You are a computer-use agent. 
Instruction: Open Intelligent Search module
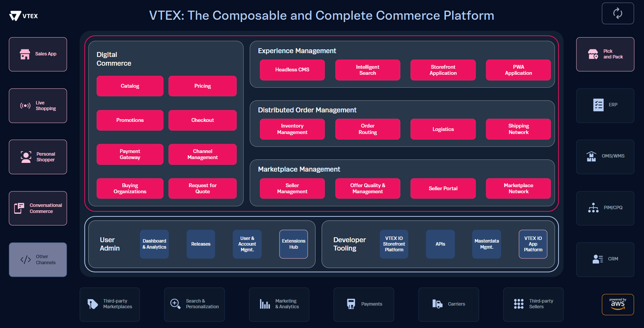click(368, 70)
